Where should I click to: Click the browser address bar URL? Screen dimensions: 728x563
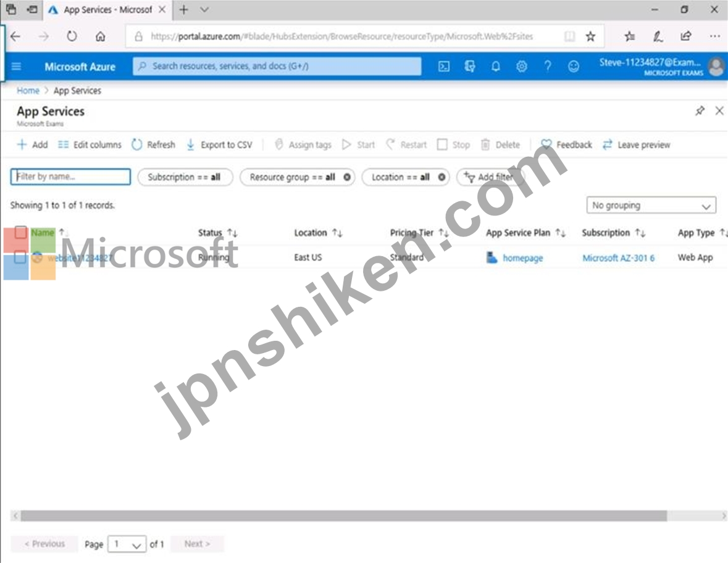coord(341,36)
